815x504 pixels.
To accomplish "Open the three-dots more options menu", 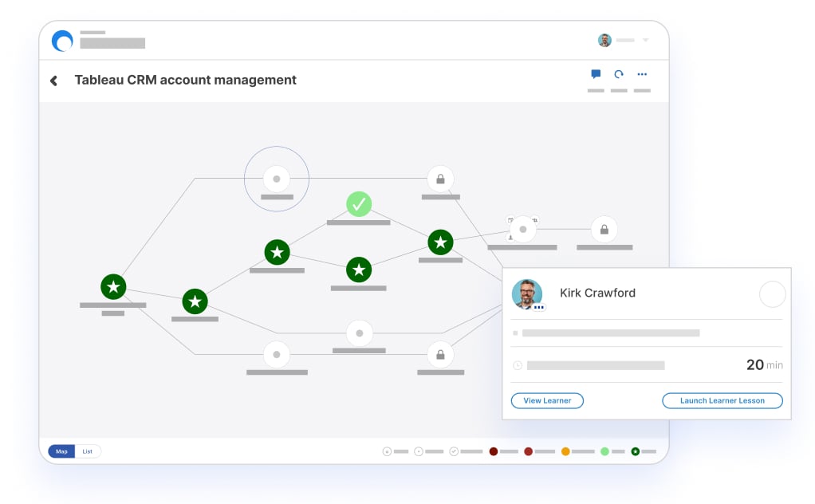I will [x=642, y=74].
